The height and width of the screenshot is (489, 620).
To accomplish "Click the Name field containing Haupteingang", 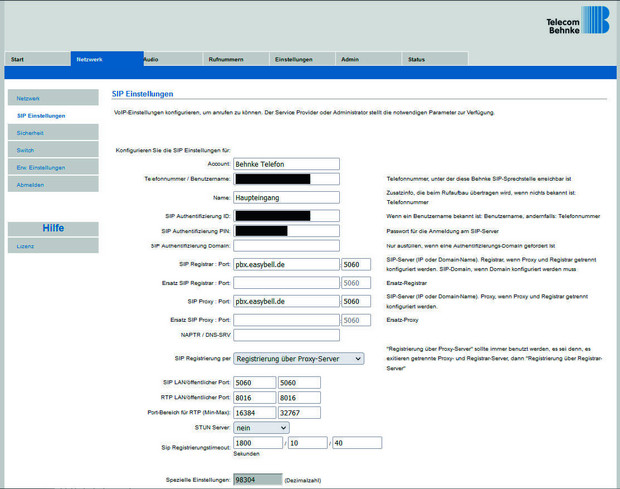I will tap(286, 197).
